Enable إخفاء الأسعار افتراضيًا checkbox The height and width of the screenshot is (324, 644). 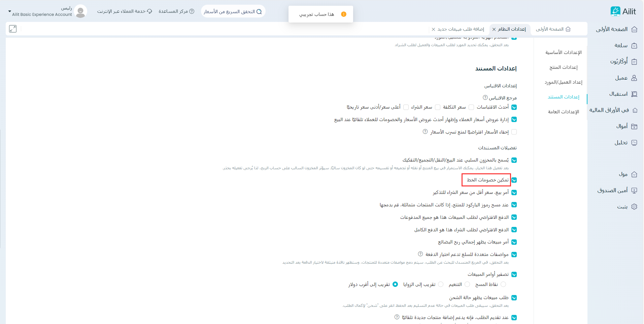514,132
